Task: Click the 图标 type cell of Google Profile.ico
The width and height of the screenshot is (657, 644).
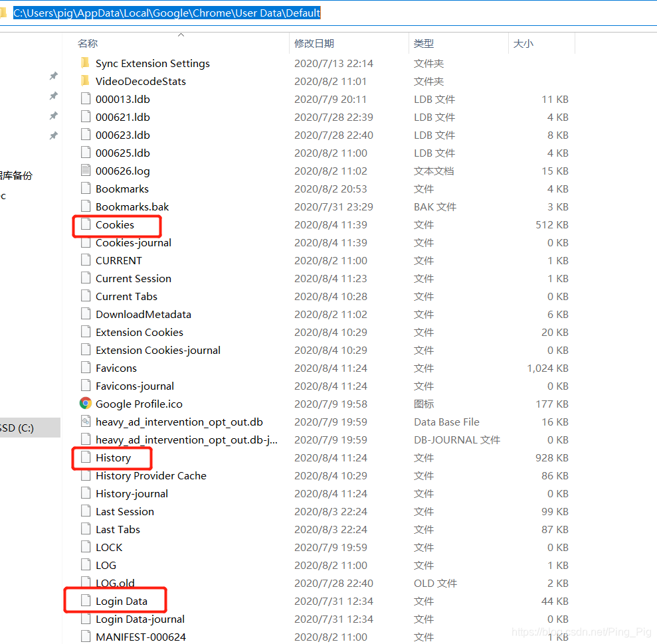Action: pos(424,404)
